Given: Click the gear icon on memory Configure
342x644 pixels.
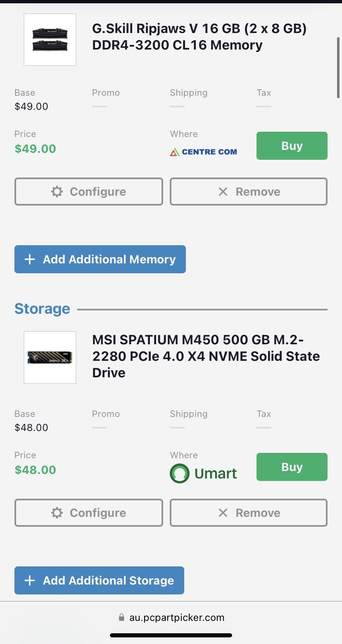Looking at the screenshot, I should click(57, 192).
